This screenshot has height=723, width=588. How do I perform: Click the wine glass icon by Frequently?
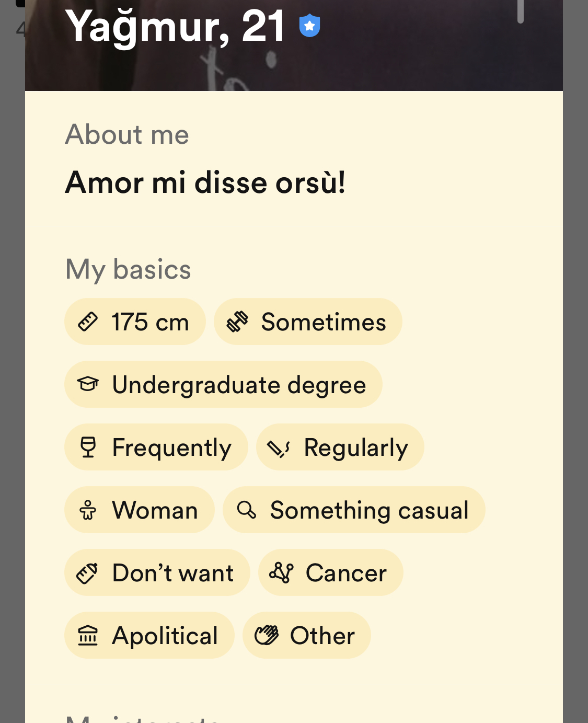(x=88, y=447)
